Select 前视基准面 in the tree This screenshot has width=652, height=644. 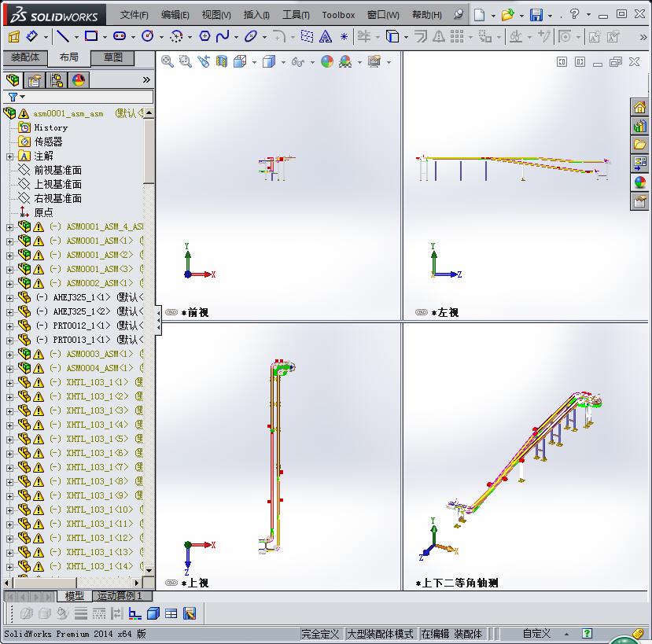pos(57,170)
